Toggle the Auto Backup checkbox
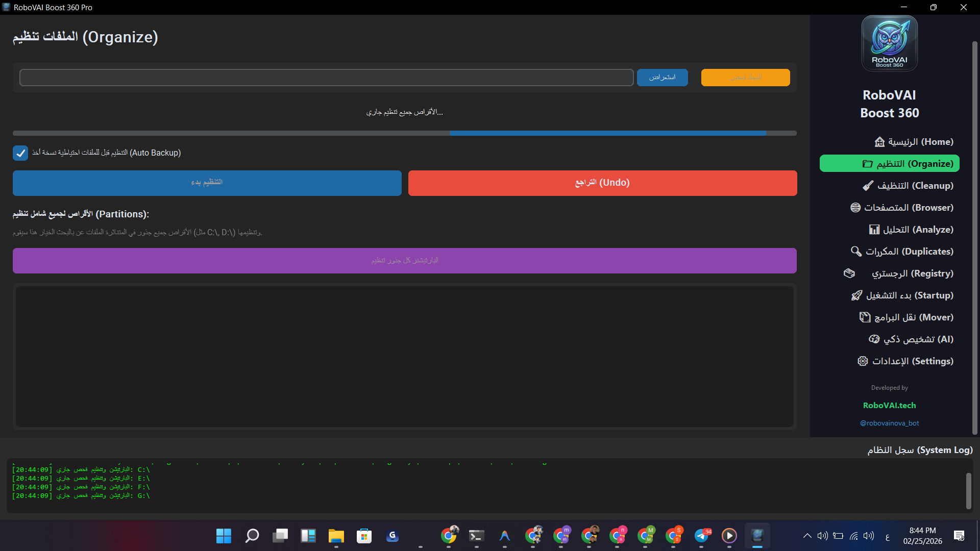The image size is (980, 551). 20,153
